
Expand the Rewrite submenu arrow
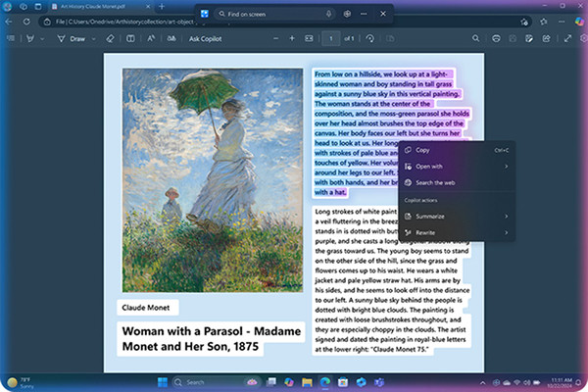[507, 232]
